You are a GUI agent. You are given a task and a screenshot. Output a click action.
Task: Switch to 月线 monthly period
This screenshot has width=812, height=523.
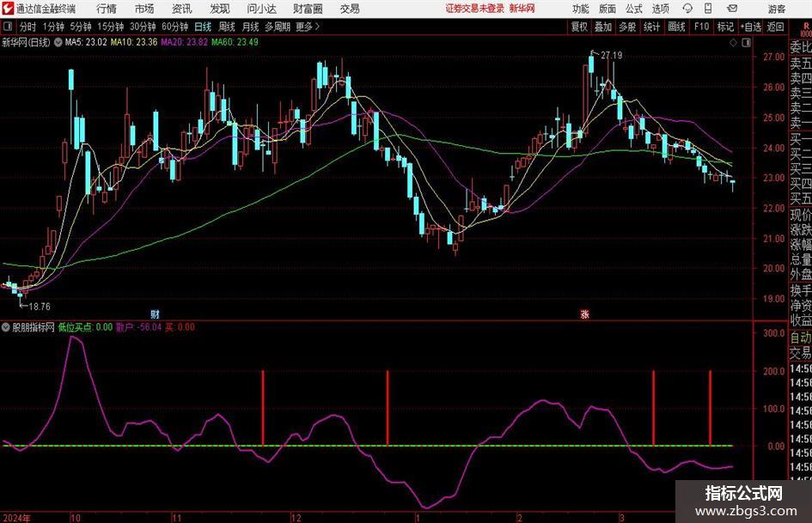250,27
